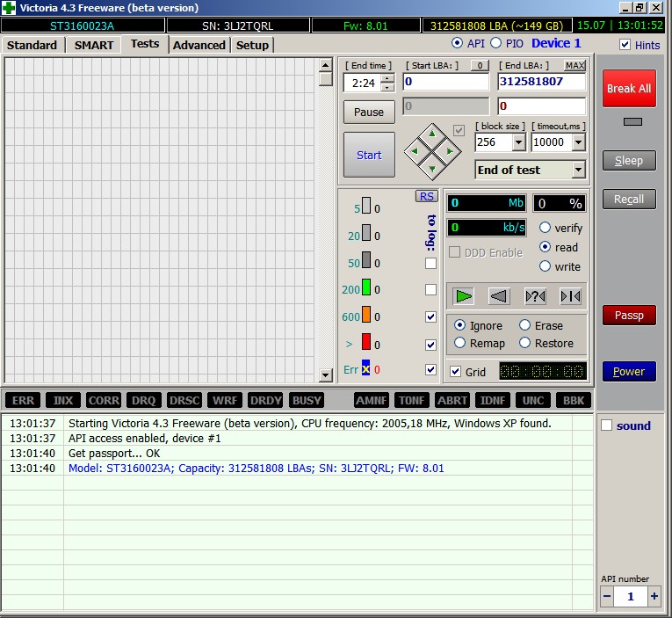Click the DRSC status indicator
672x618 pixels.
pyautogui.click(x=184, y=401)
